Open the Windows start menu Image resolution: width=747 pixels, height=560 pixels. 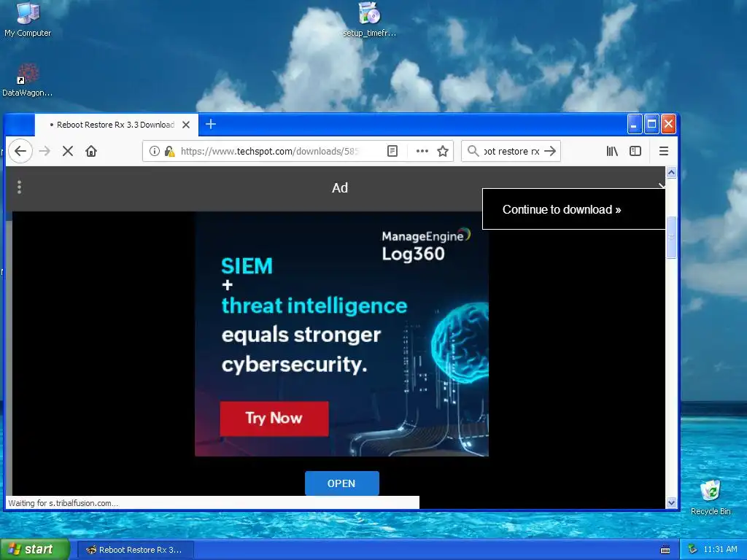(34, 550)
